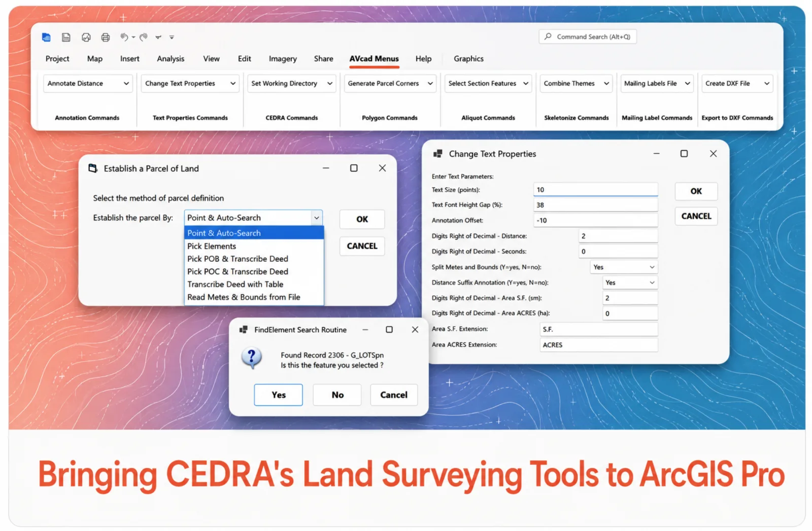
Task: Click Digits Right of Decimal - Area S.F. field
Action: tap(630, 298)
